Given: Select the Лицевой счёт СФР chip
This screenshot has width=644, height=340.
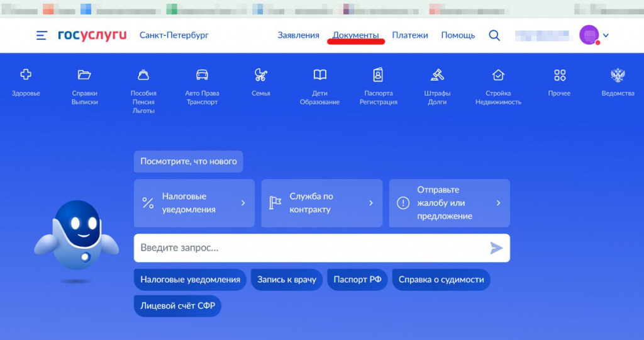Looking at the screenshot, I should (178, 306).
